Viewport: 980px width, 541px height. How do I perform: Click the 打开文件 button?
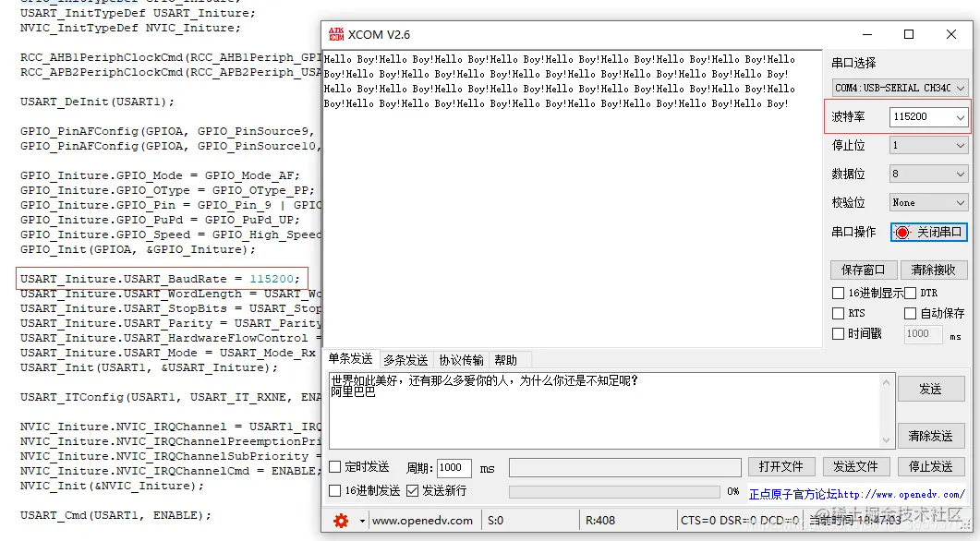click(x=781, y=466)
